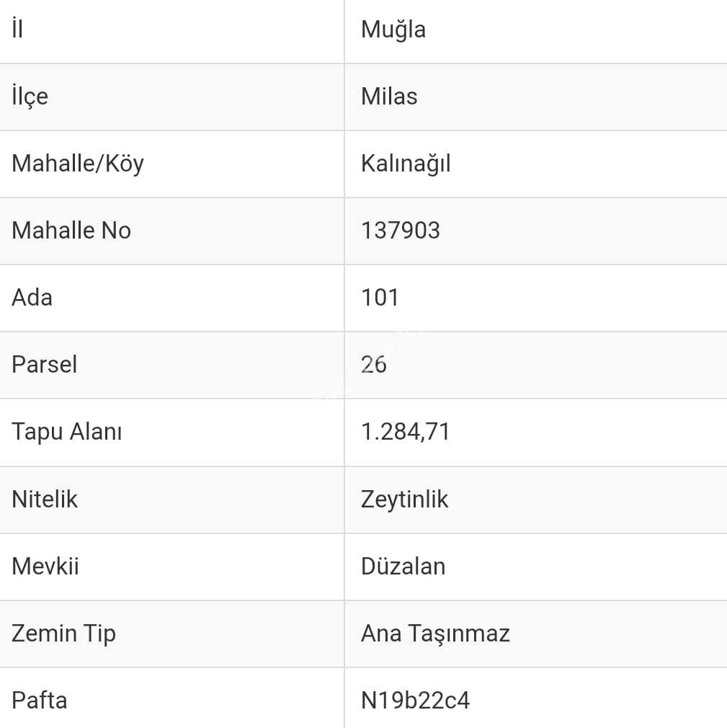Click the 1.284,71 area value
Screen dimensions: 727x728
406,432
